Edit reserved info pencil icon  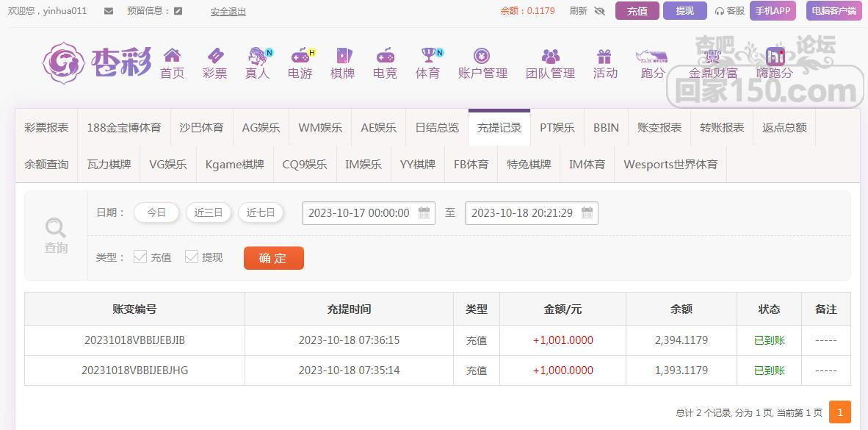click(178, 10)
